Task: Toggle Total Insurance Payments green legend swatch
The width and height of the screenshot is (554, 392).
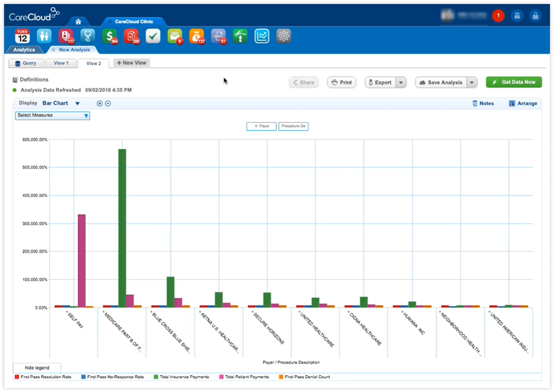Action: click(156, 377)
